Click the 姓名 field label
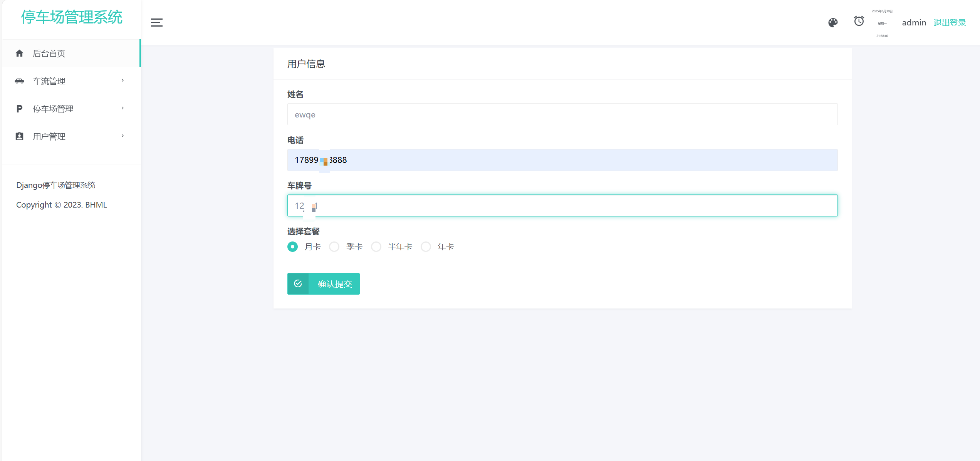This screenshot has height=461, width=980. pos(295,94)
